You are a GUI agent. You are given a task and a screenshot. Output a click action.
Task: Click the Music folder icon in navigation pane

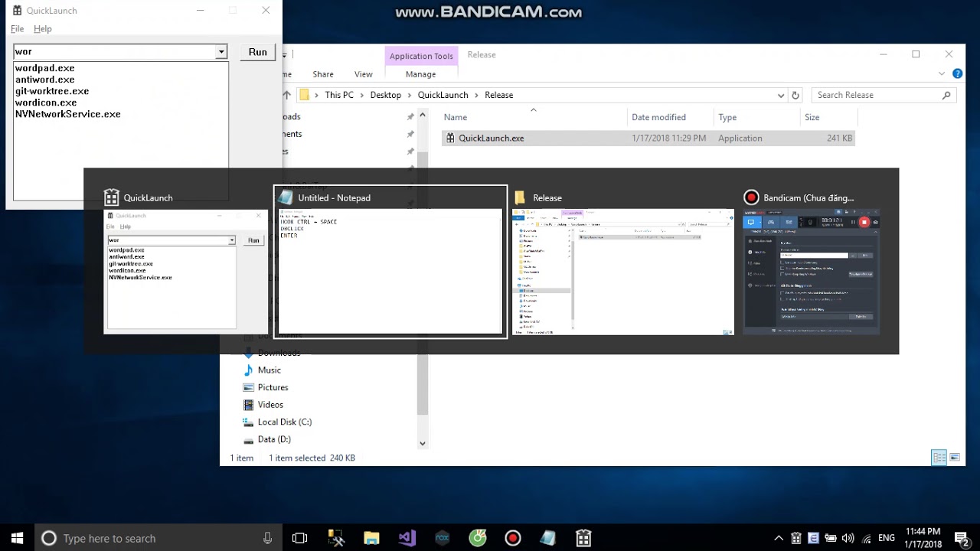point(249,370)
